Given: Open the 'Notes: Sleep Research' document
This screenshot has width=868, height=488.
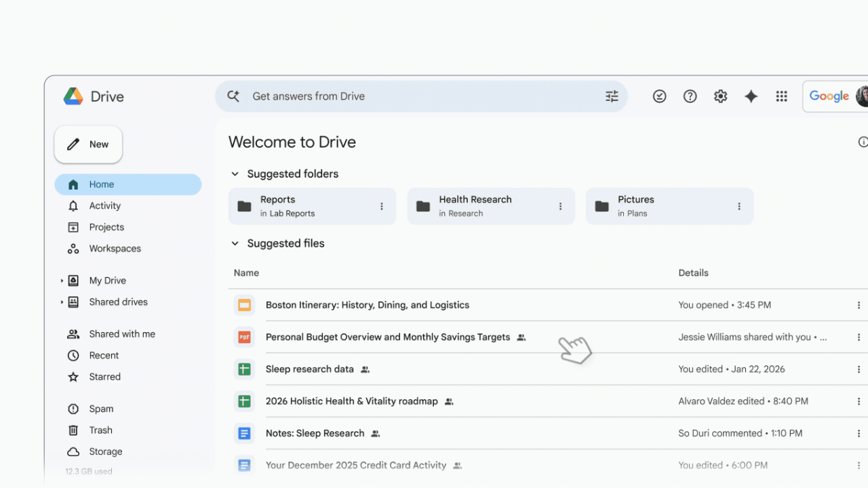Looking at the screenshot, I should pyautogui.click(x=315, y=433).
